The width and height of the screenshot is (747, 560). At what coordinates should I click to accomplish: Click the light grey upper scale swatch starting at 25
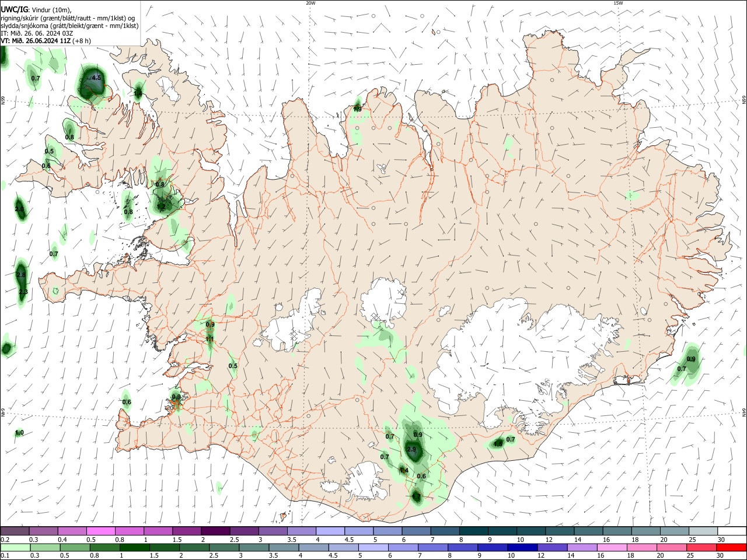coord(704,531)
